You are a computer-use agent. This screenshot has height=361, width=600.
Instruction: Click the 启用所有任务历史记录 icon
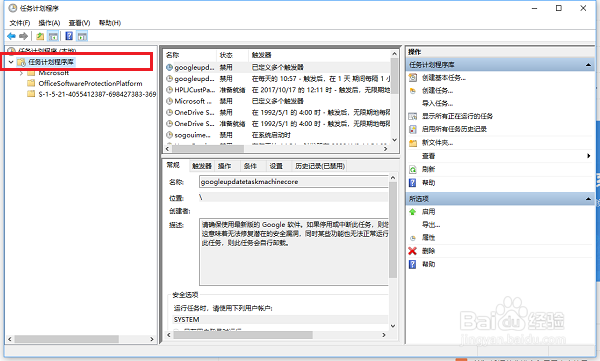click(412, 129)
